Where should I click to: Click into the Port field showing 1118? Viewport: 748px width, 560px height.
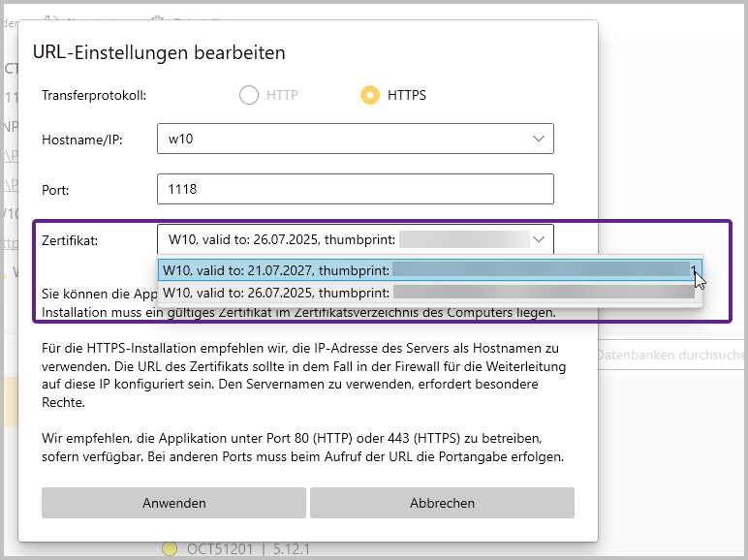click(x=355, y=189)
